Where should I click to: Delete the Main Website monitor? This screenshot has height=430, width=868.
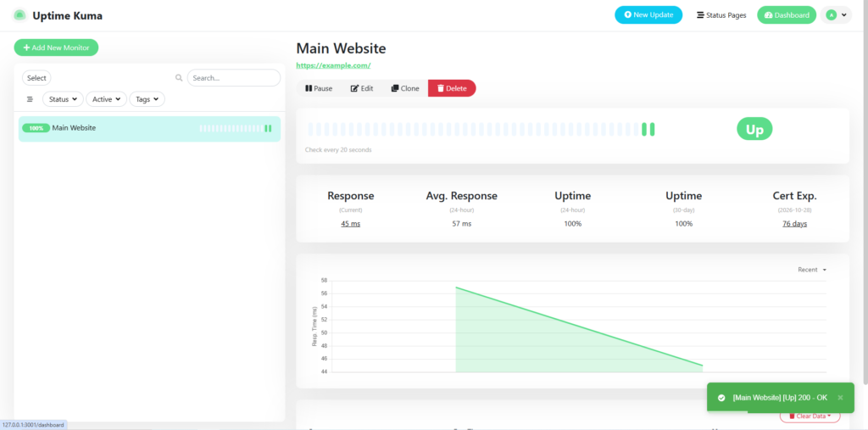(452, 88)
